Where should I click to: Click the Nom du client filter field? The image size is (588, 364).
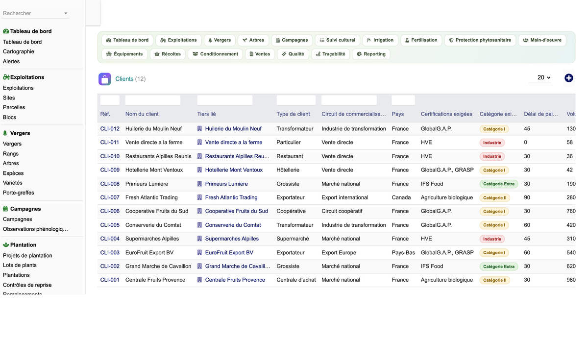[x=153, y=100]
